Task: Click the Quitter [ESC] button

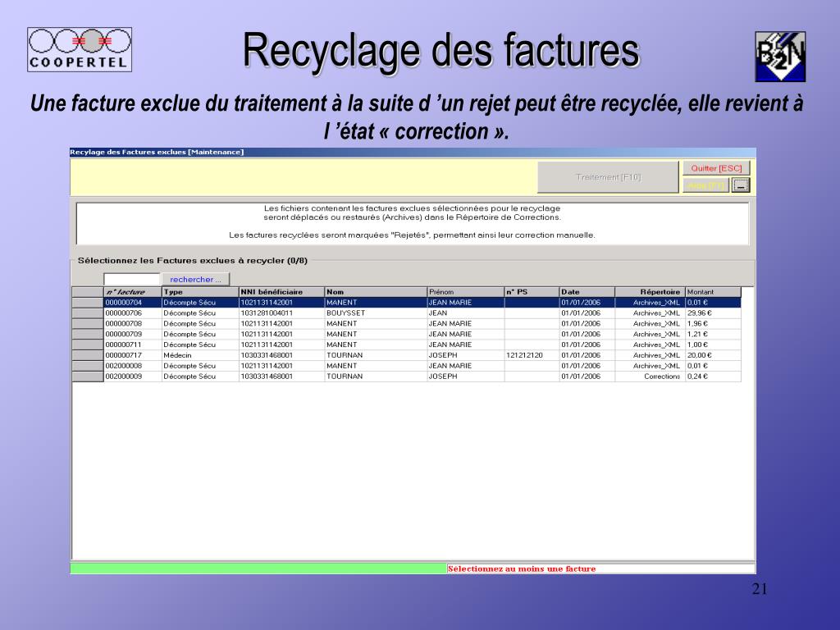Action: point(716,168)
